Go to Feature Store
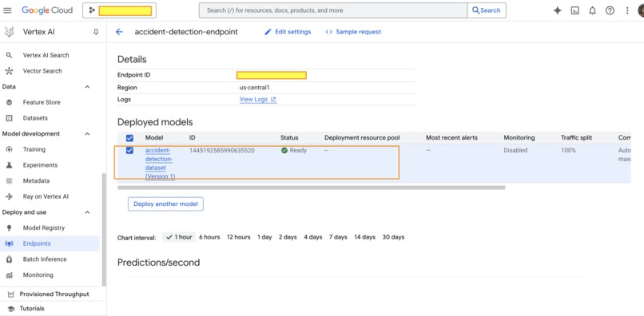 tap(42, 102)
